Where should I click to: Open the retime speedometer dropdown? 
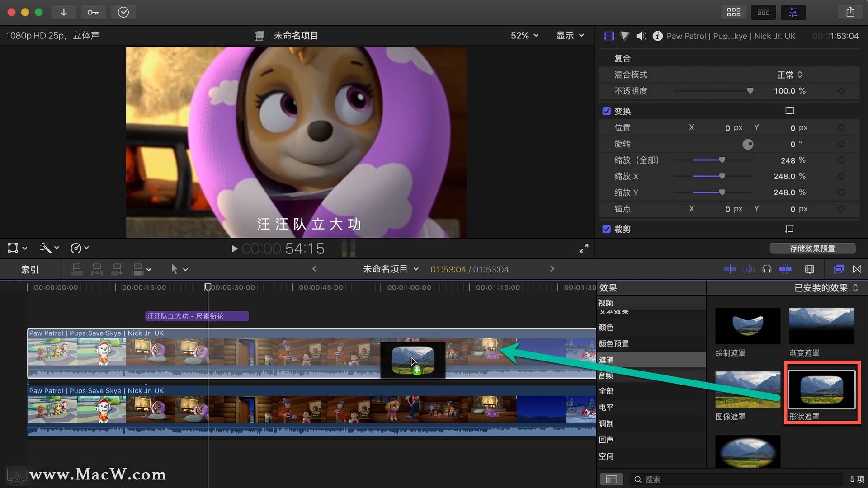pyautogui.click(x=80, y=248)
